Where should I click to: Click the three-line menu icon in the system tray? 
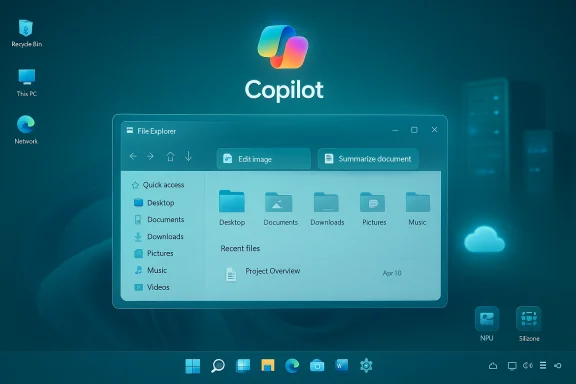[x=543, y=365]
